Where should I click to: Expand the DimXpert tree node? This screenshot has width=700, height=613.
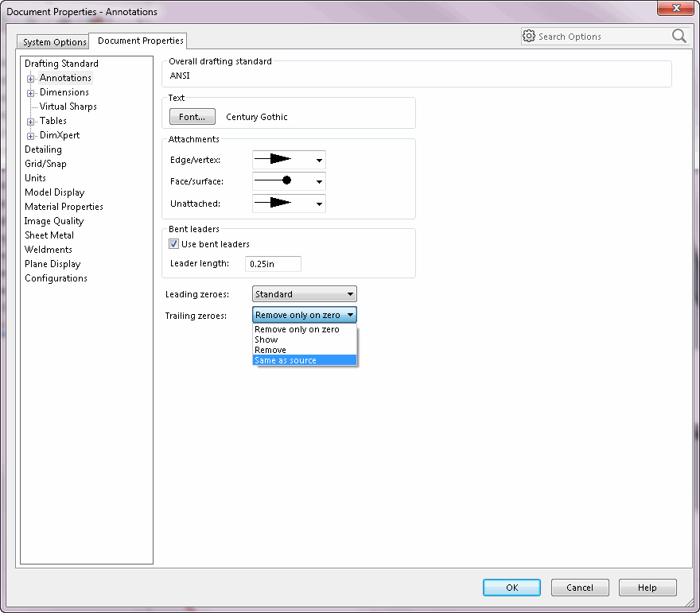point(30,136)
